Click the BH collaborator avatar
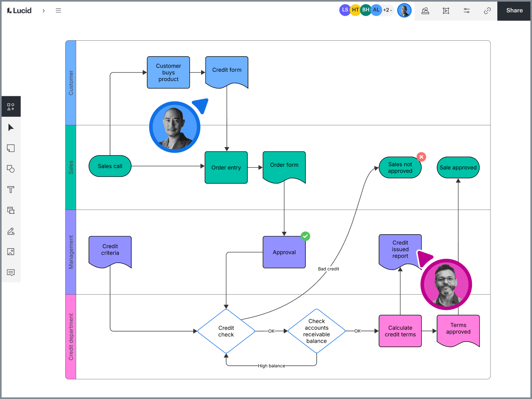532x399 pixels. (x=366, y=10)
